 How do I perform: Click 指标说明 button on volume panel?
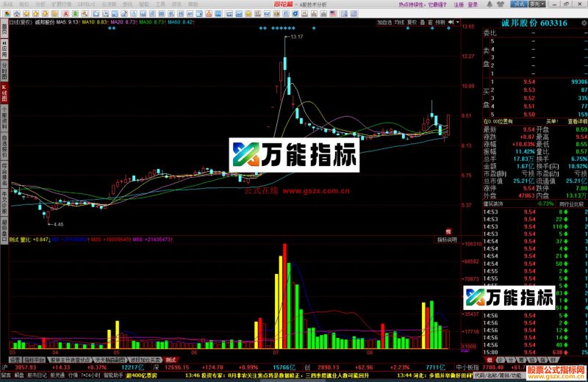click(447, 239)
